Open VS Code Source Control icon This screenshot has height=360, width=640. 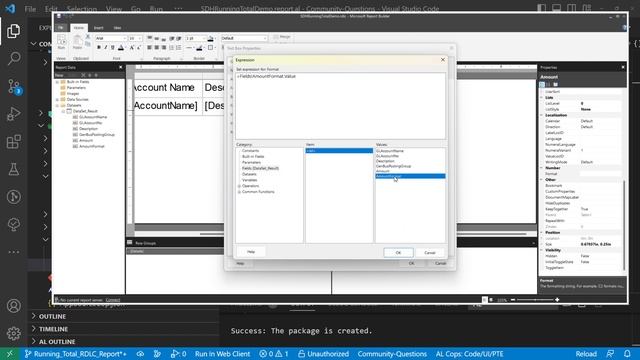(x=13, y=87)
